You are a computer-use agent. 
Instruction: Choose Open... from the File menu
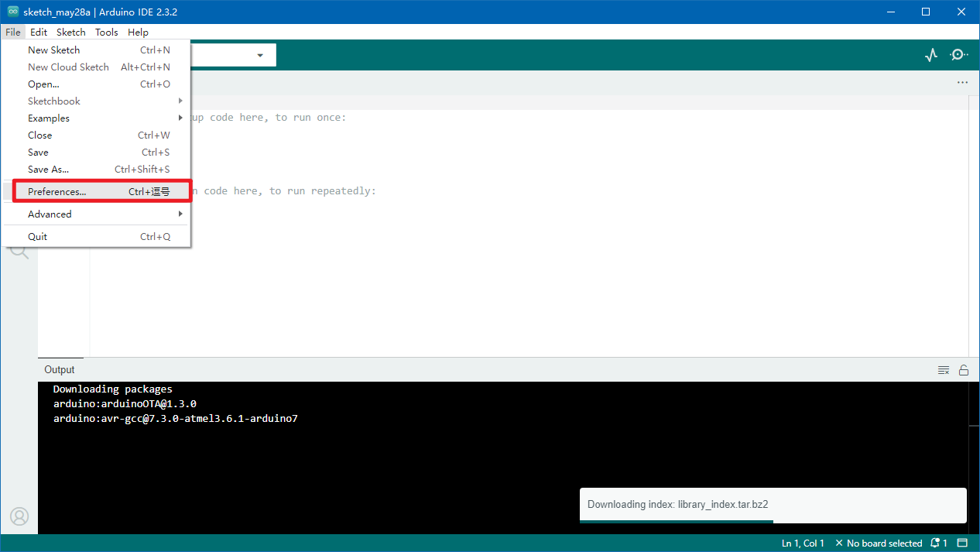click(x=97, y=84)
